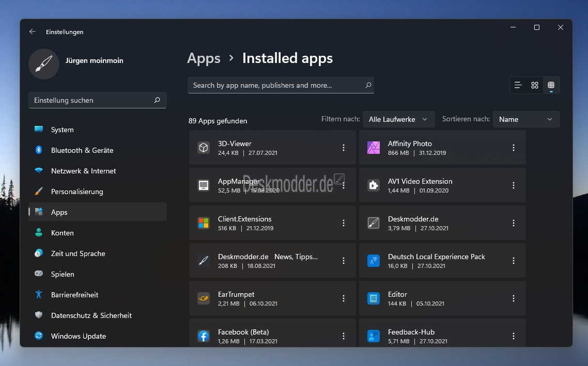Close the Einstellungen window

[x=560, y=27]
